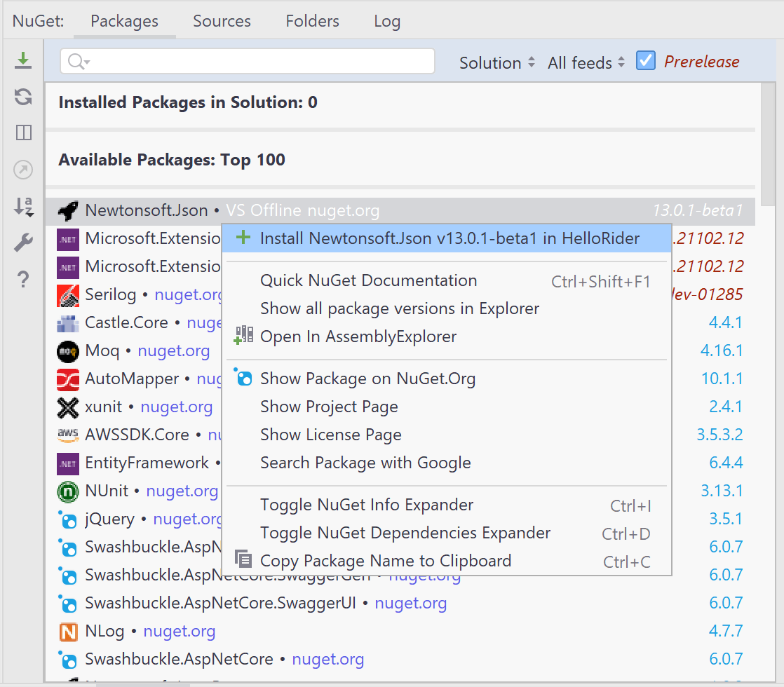The image size is (784, 687).
Task: Switch to the Sources tab
Action: pyautogui.click(x=222, y=21)
